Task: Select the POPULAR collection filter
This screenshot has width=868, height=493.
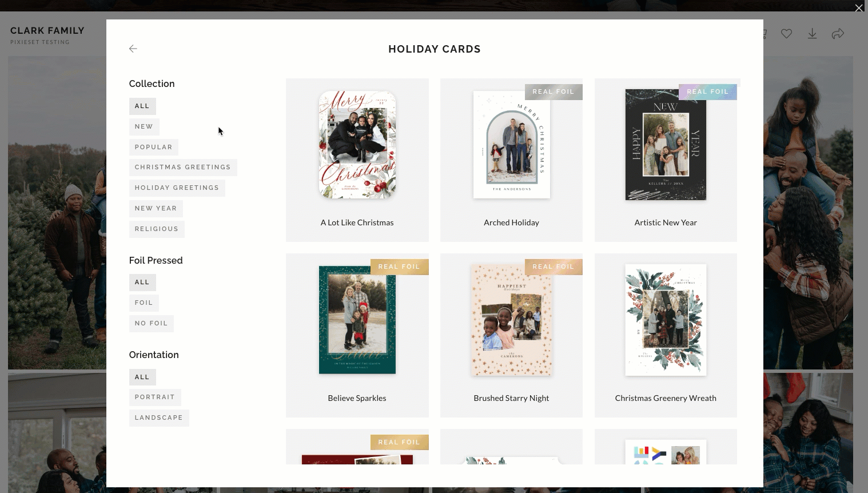Action: point(153,147)
